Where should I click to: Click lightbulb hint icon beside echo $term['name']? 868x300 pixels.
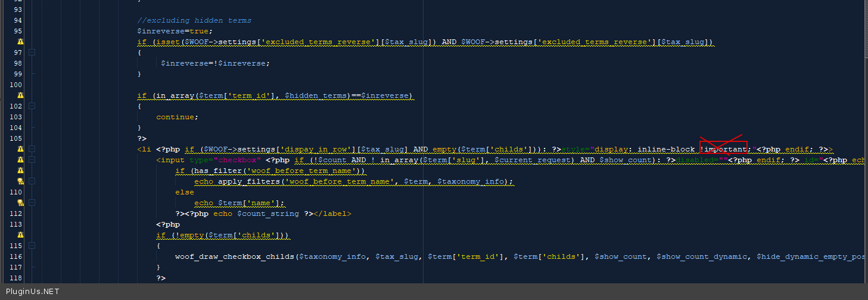click(20, 203)
